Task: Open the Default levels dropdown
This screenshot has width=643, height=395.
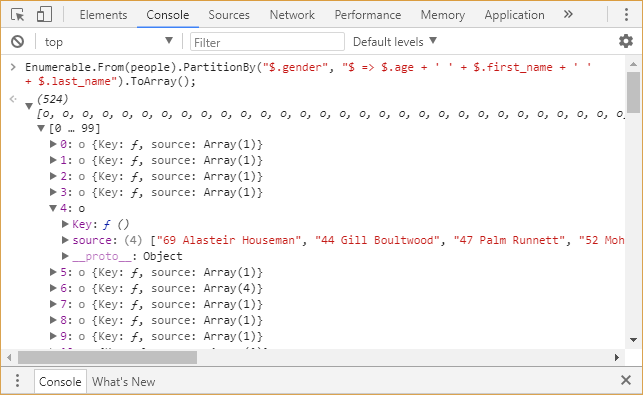Action: pos(395,41)
